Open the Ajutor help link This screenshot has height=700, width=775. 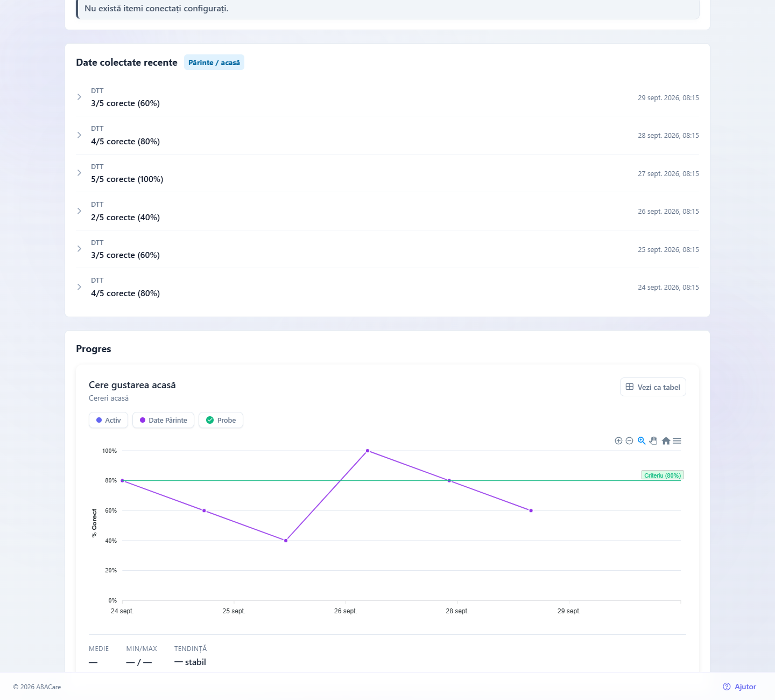tap(739, 687)
